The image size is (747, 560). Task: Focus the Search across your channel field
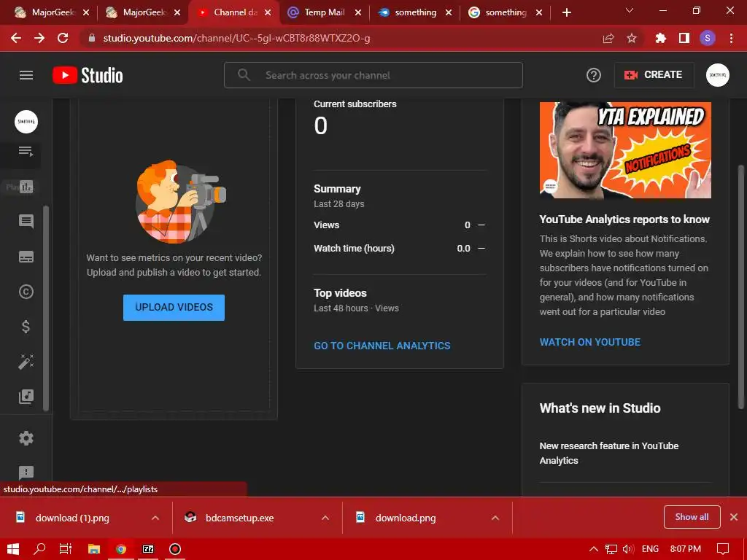pos(373,75)
